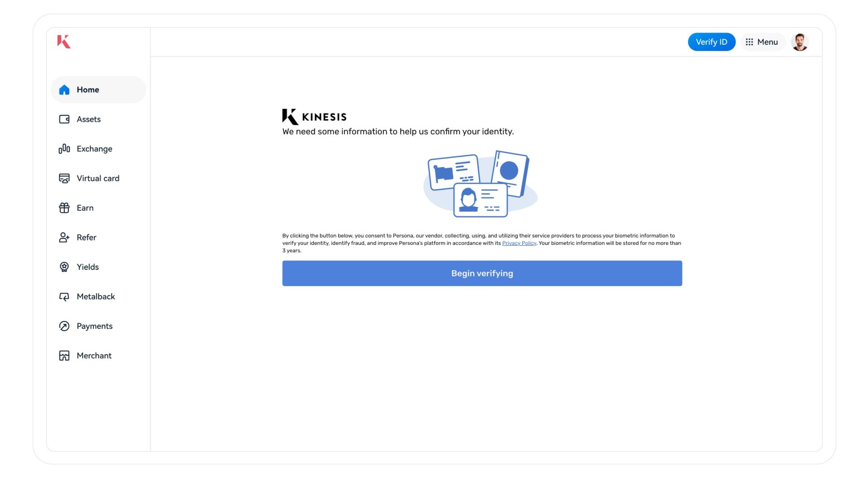The height and width of the screenshot is (478, 868).
Task: Click the 'We need some information' heading
Action: pos(398,131)
